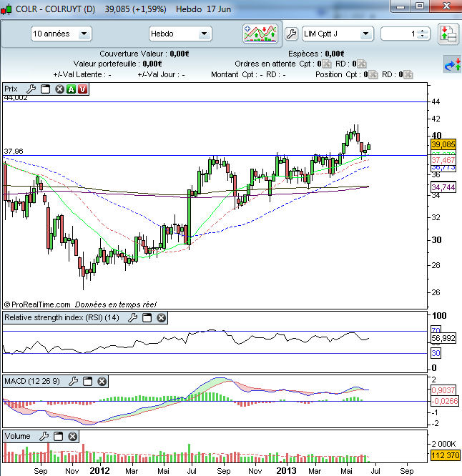The width and height of the screenshot is (462, 476).
Task: Cancel pending Cpt orders X icon
Action: pos(327,64)
